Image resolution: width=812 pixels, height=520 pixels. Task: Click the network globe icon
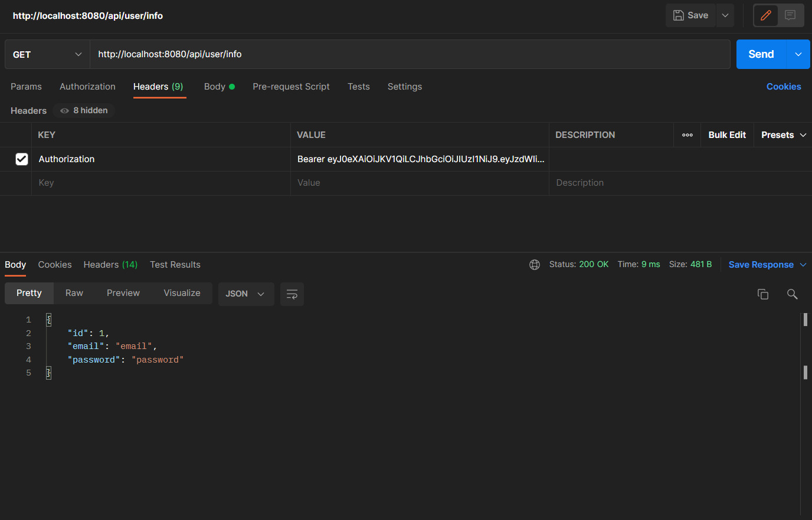535,265
